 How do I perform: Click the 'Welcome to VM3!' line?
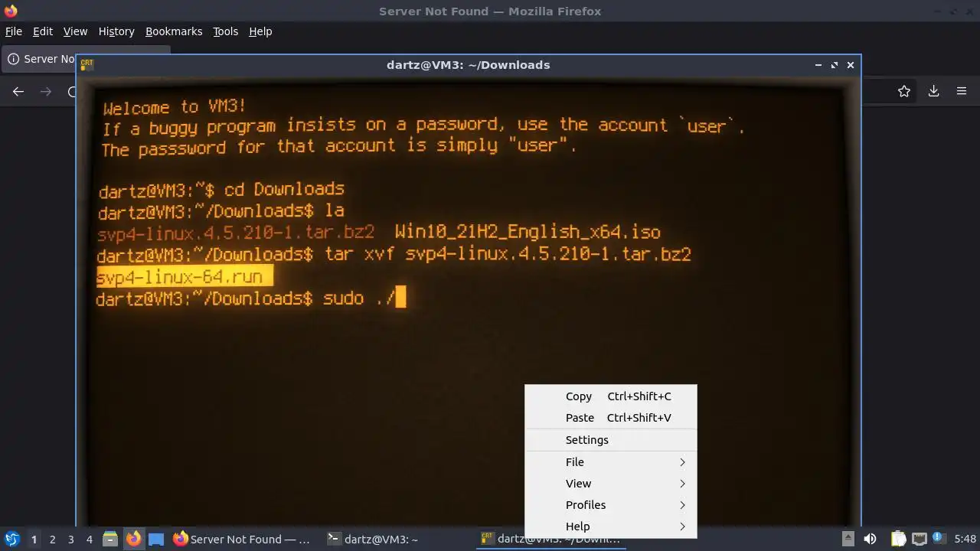click(175, 107)
